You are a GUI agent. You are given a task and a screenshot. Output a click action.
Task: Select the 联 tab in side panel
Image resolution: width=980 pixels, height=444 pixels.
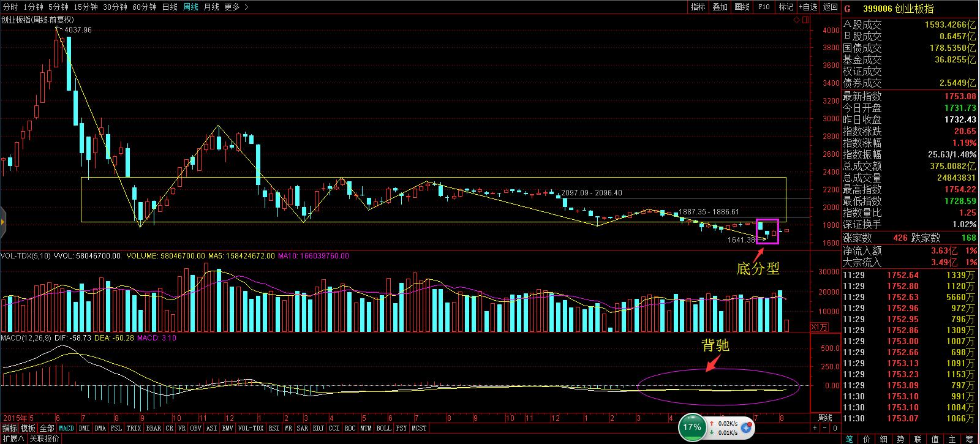[918, 439]
